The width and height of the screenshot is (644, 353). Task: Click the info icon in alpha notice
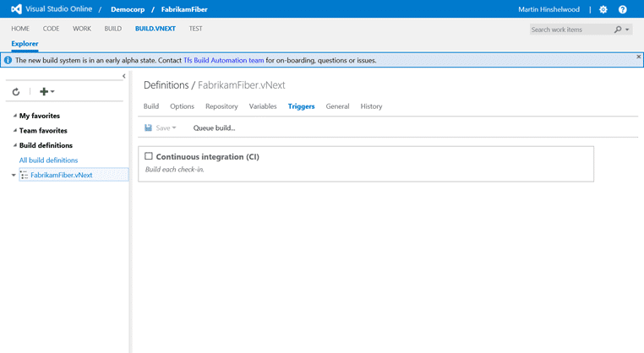(x=8, y=60)
